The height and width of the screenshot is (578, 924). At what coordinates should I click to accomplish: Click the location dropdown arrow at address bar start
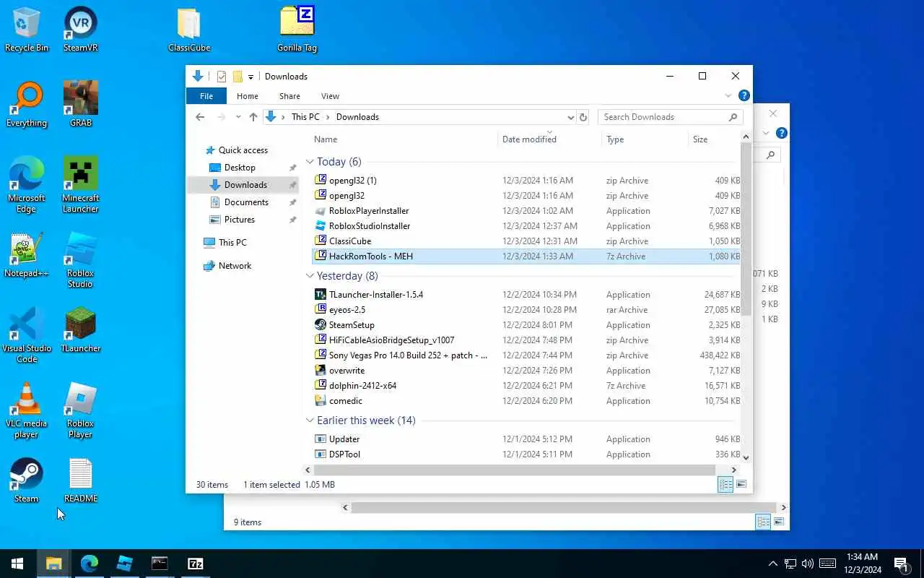[x=284, y=117]
